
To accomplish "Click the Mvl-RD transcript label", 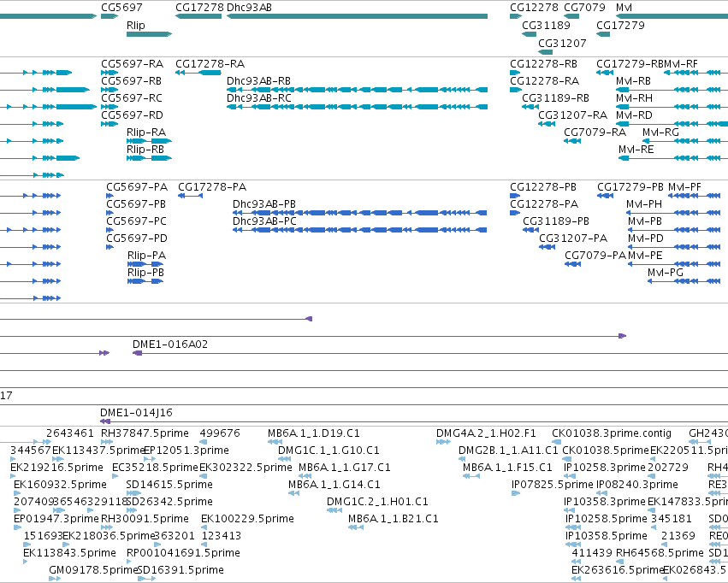I will 634,115.
